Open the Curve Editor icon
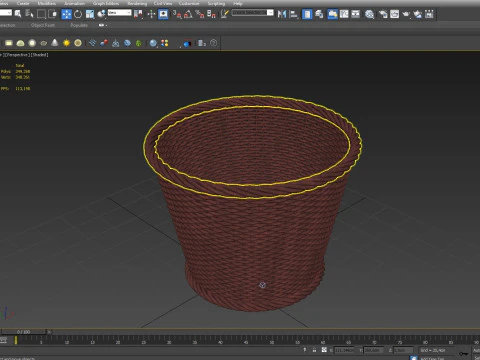The image size is (480, 360). point(344,14)
